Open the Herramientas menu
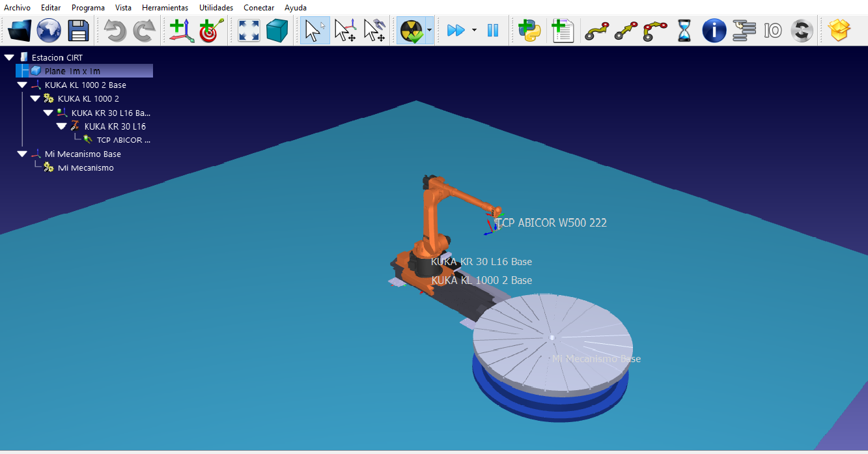The width and height of the screenshot is (868, 454). (165, 8)
